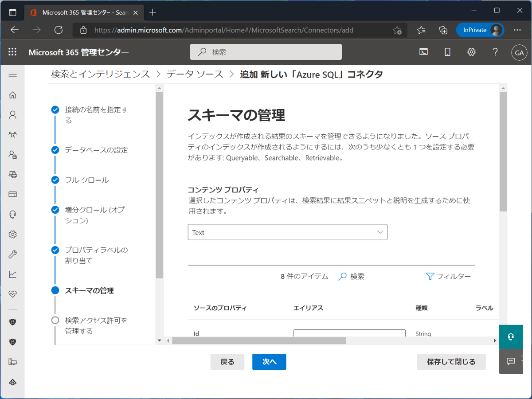The height and width of the screenshot is (399, 532).
Task: Reload the page with refresh button
Action: (x=59, y=30)
